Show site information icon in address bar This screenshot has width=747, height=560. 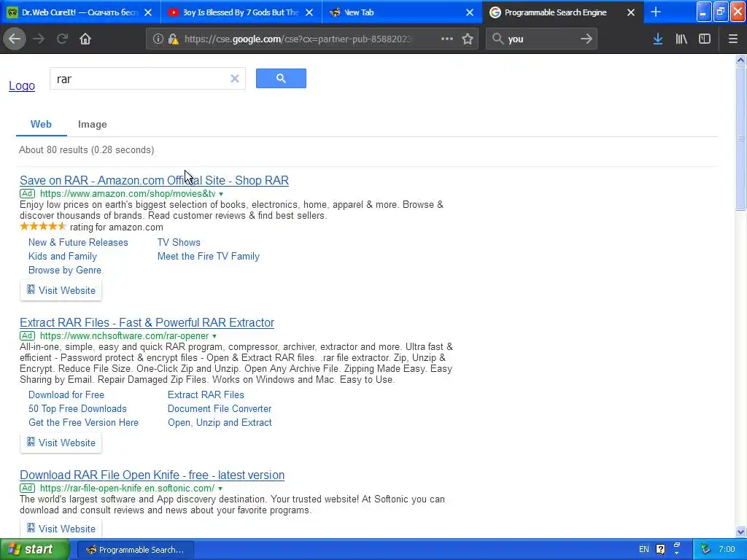click(158, 39)
